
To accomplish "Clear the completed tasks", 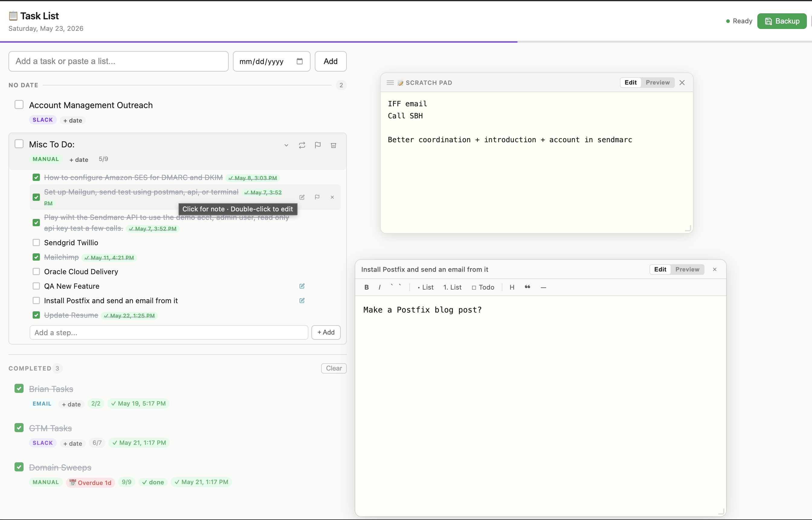I will (334, 368).
